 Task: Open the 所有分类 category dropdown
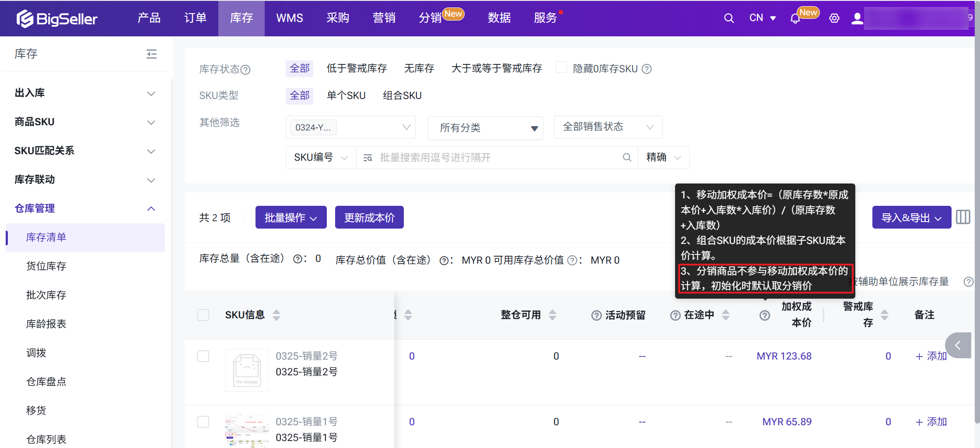[485, 128]
